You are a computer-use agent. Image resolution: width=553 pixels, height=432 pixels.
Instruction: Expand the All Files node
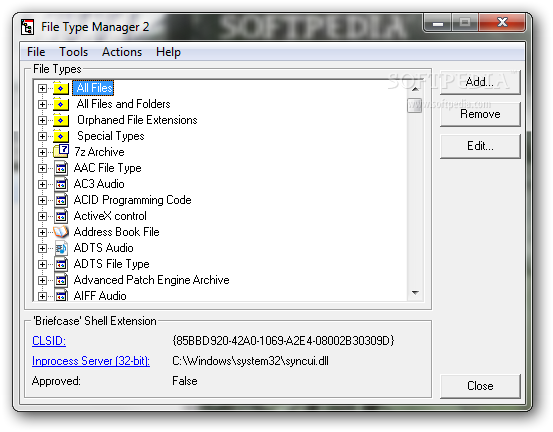coord(42,88)
